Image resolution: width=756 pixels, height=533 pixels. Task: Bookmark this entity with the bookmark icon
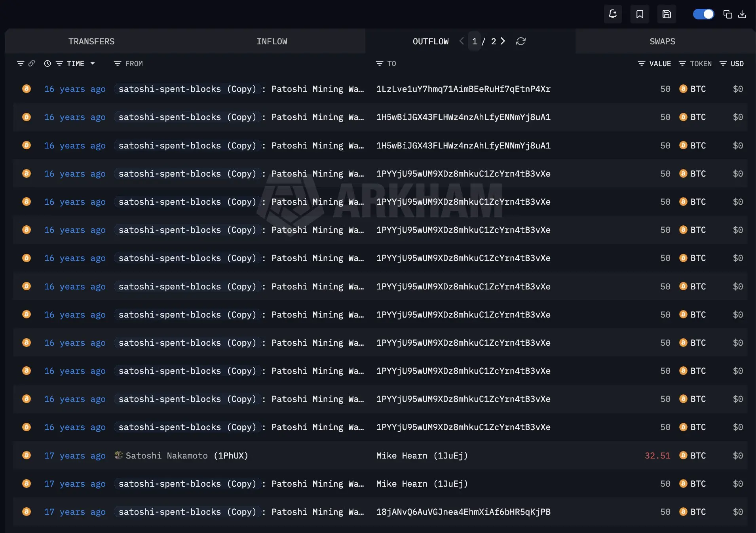point(640,14)
